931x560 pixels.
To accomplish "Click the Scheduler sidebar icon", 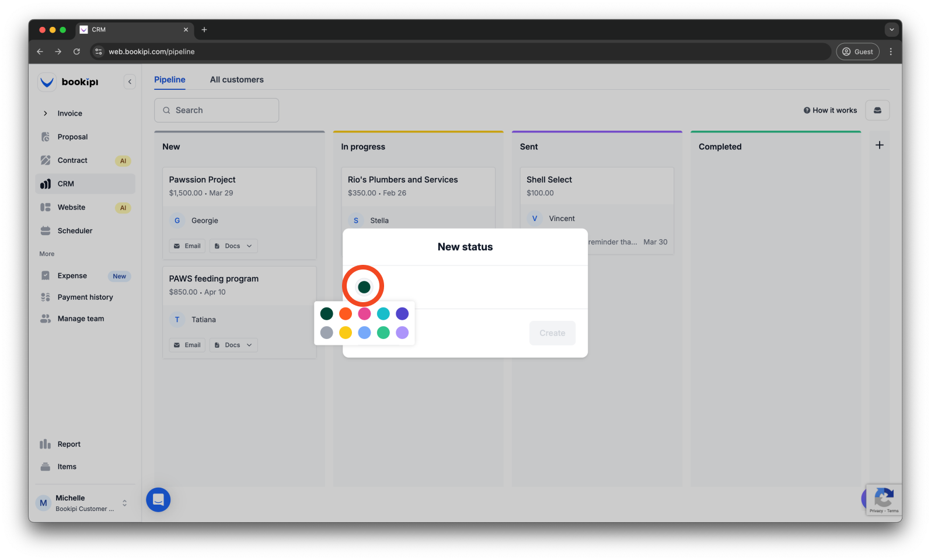I will (x=46, y=230).
